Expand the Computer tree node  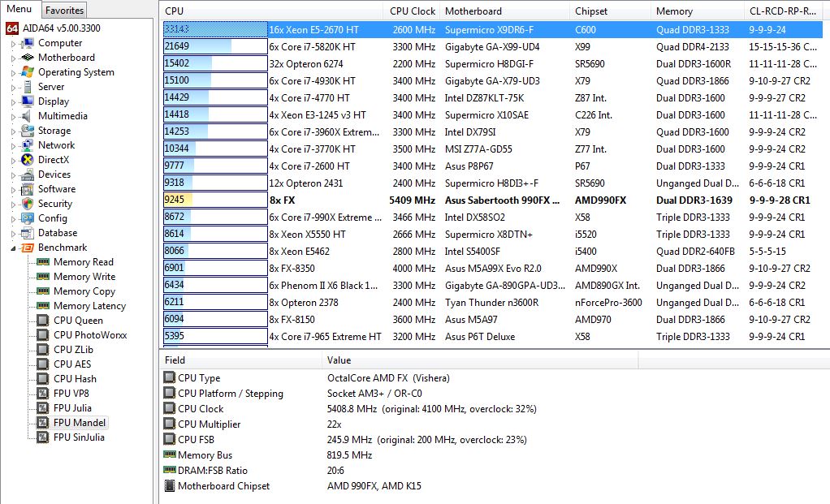[x=13, y=43]
